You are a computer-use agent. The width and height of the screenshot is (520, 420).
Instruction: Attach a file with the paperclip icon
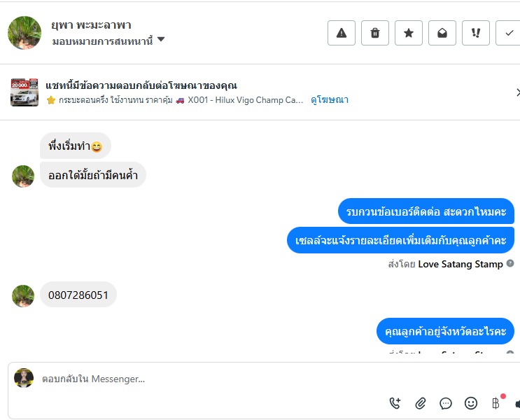(421, 403)
